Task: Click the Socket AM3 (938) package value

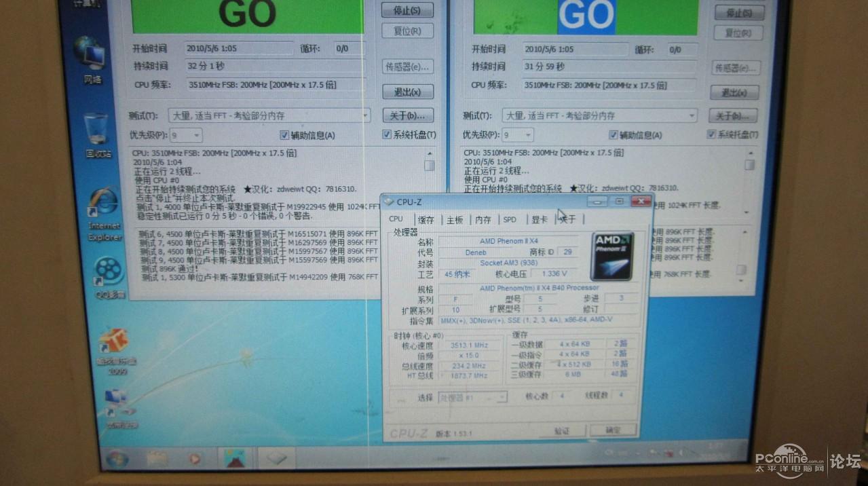Action: (x=508, y=263)
